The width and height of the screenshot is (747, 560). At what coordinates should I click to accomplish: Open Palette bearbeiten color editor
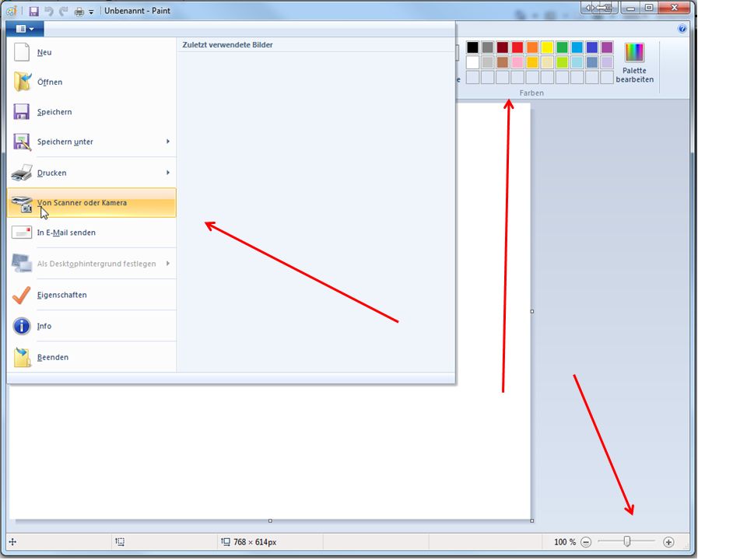[x=635, y=63]
